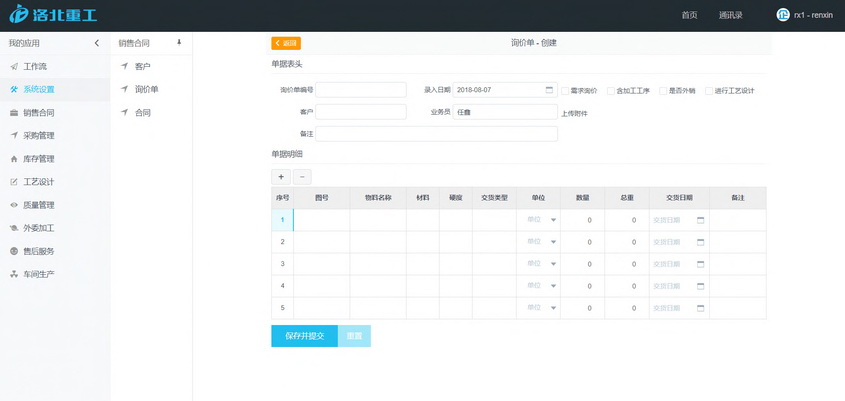Viewport: 845px width, 401px height.
Task: Click the 上传附件 upload link
Action: coord(574,113)
